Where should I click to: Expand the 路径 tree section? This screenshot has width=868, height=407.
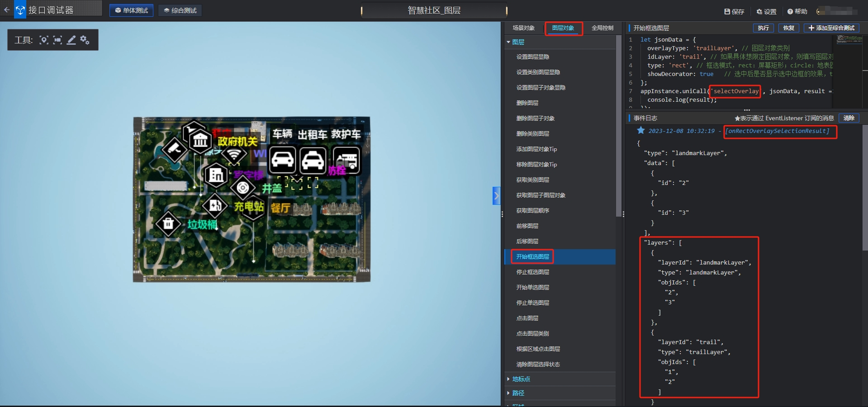coord(508,393)
